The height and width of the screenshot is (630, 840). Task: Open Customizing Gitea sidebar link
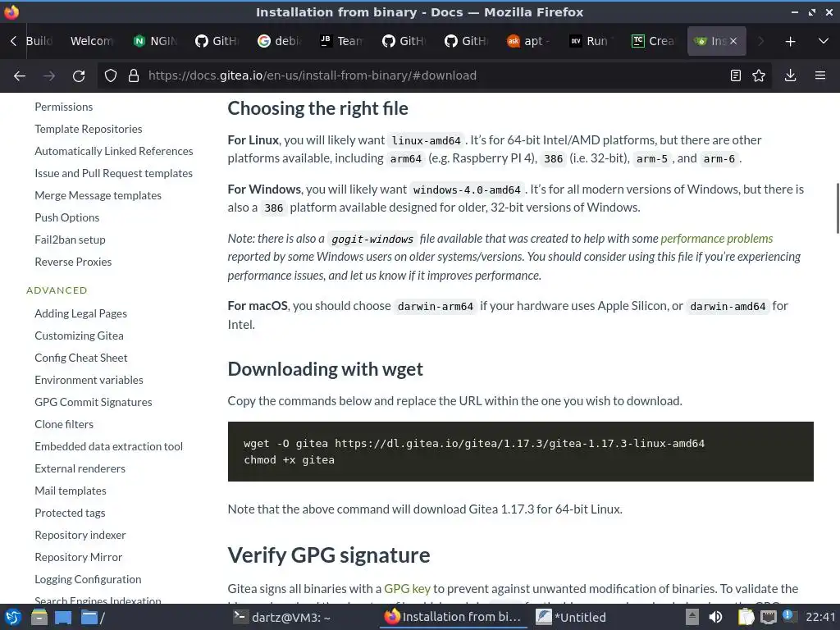pos(80,336)
